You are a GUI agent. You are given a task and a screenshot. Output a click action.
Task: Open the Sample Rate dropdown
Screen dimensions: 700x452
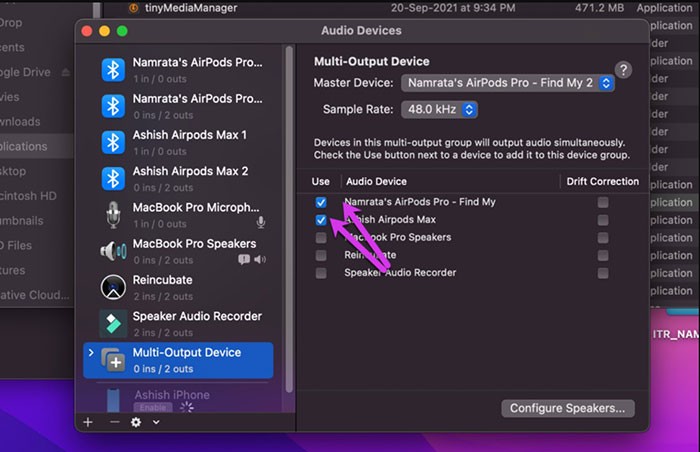click(439, 109)
